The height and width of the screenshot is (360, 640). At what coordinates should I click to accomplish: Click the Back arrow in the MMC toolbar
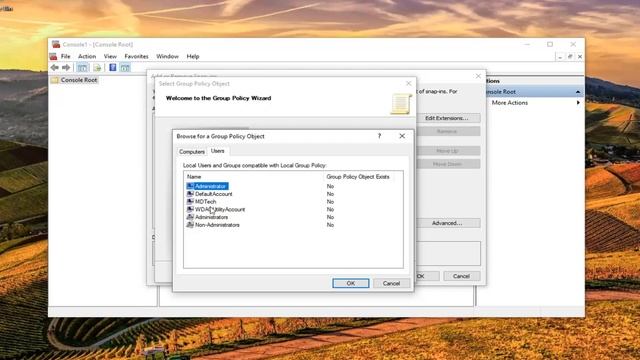[54, 68]
